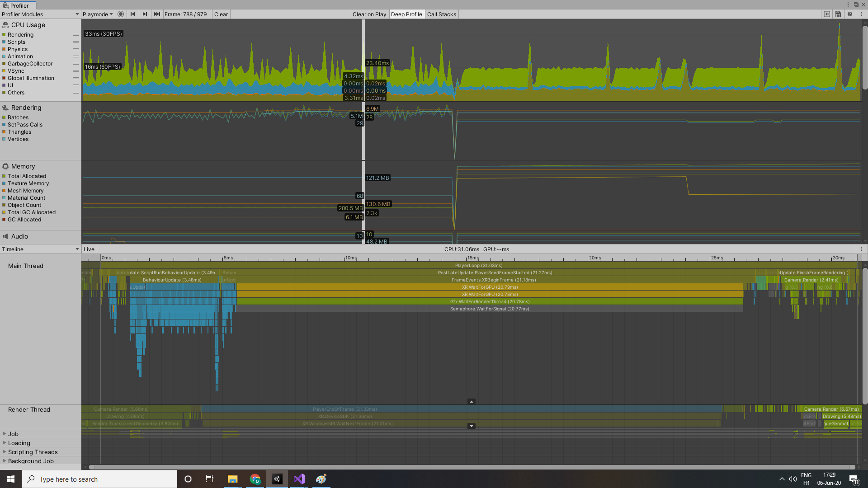Open the Profiler Modules dropdown
The image size is (868, 488).
(41, 14)
